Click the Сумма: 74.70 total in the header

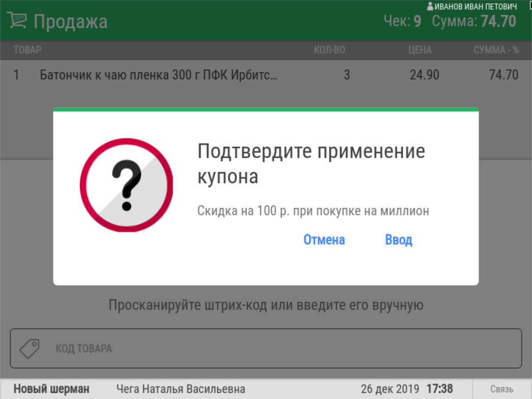point(474,21)
